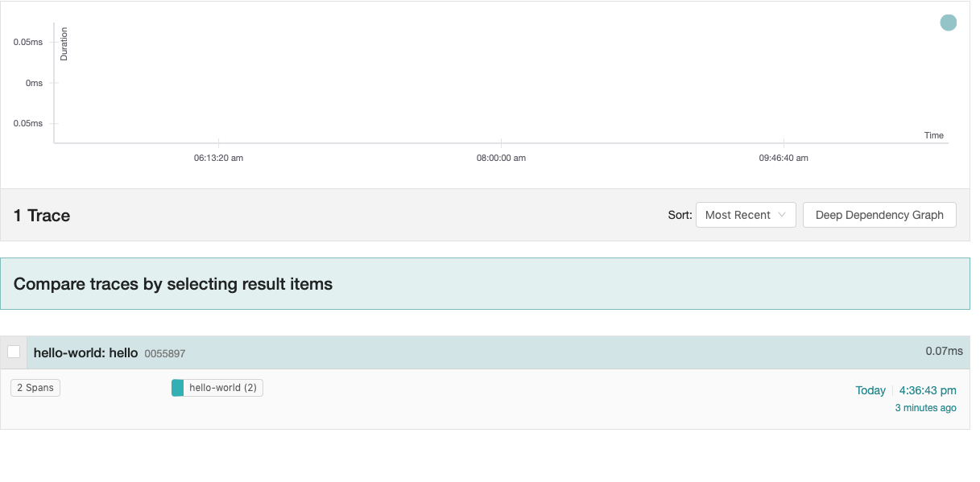
Task: Click the teal trace dot in scatter plot
Action: [948, 23]
